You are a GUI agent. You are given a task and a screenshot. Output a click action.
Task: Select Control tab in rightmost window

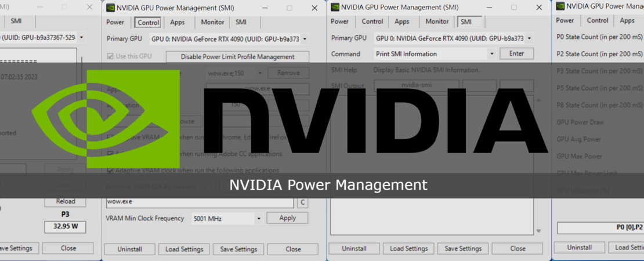[598, 20]
